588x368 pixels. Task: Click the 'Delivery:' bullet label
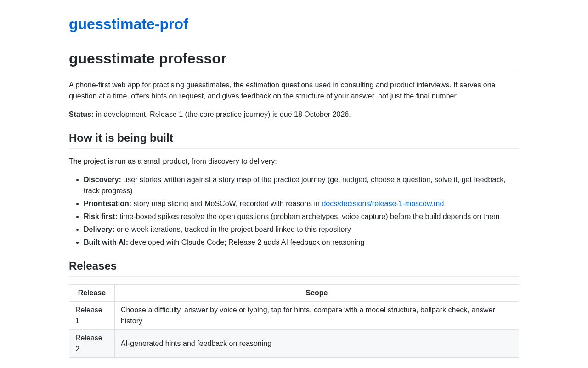[99, 229]
